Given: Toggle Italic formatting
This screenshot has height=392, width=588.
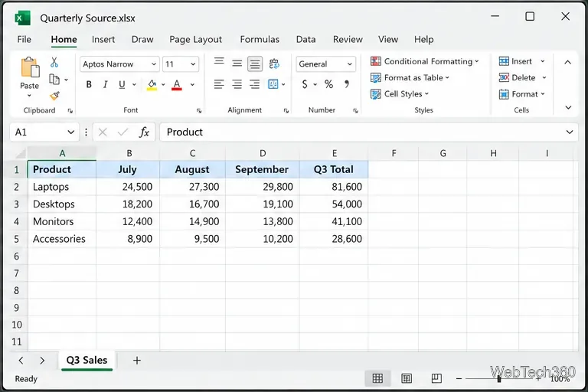Looking at the screenshot, I should 106,84.
